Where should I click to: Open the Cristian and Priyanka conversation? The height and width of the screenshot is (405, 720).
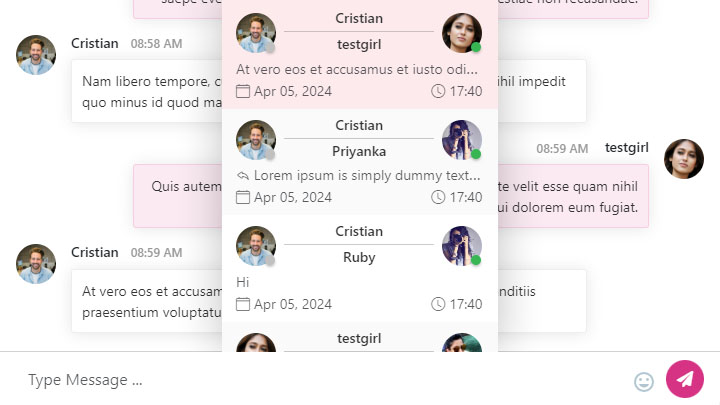(360, 162)
